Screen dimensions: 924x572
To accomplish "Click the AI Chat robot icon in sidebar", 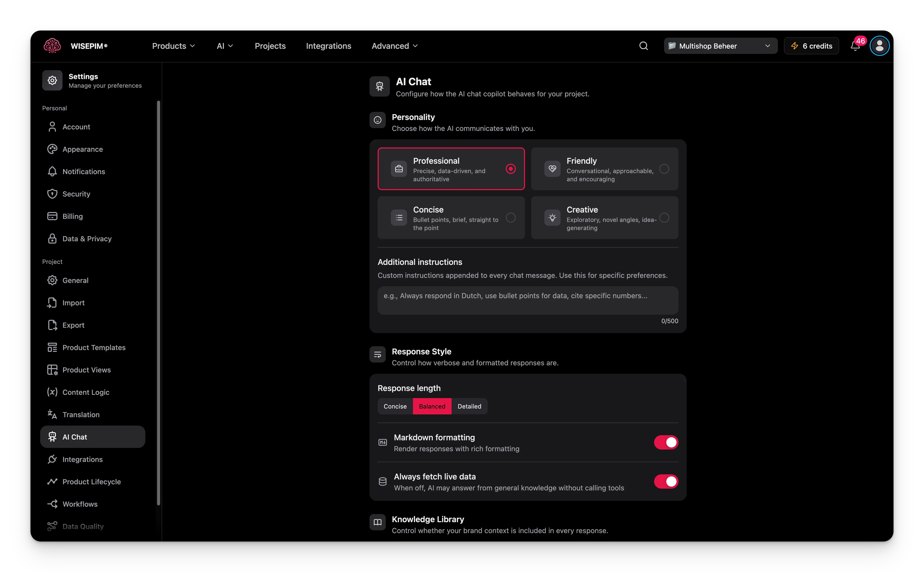I will tap(52, 436).
